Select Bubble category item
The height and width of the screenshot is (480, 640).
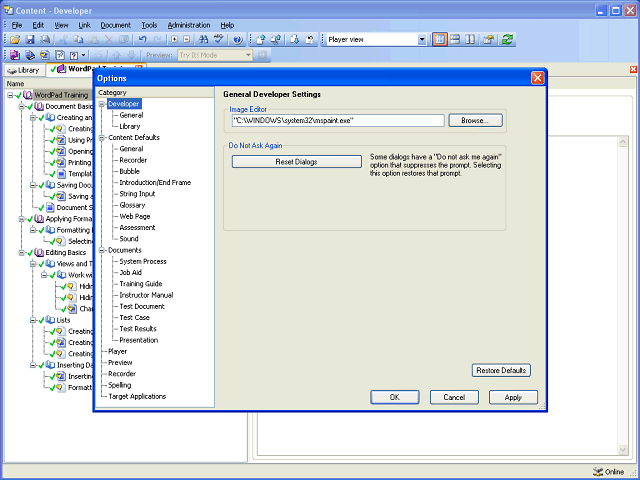point(129,171)
